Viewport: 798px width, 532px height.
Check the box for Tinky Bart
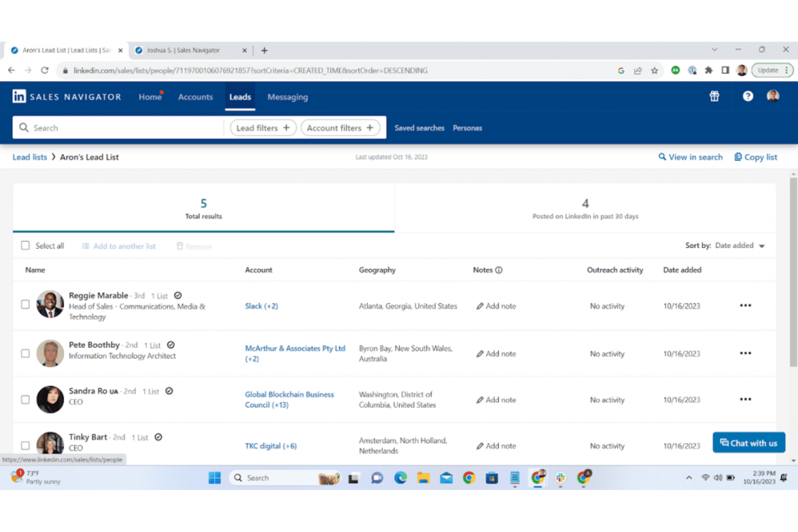point(25,446)
